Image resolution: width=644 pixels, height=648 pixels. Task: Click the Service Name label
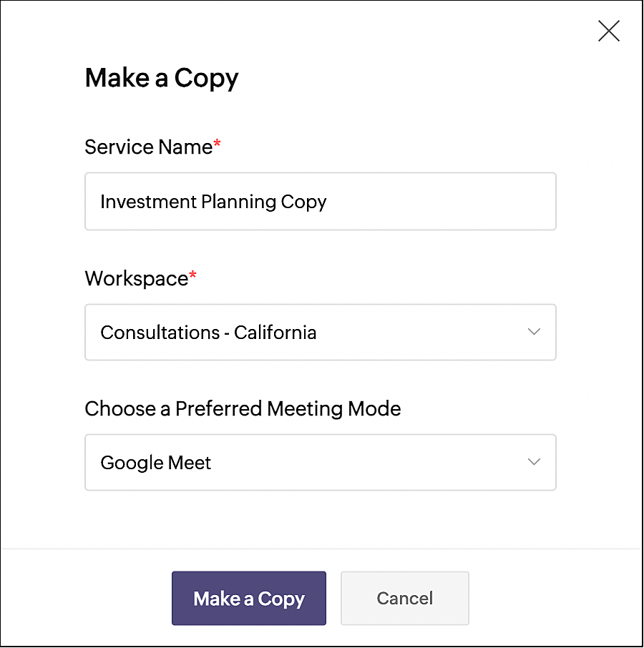pyautogui.click(x=148, y=147)
